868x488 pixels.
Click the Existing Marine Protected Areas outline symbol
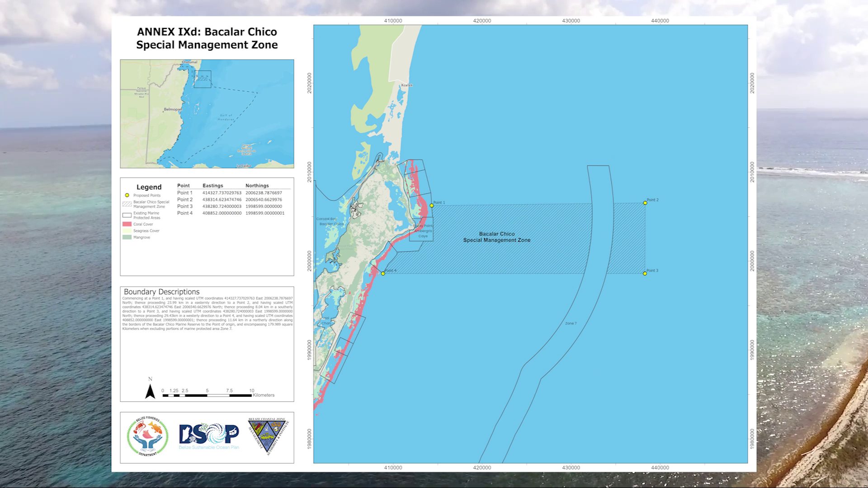(x=127, y=215)
